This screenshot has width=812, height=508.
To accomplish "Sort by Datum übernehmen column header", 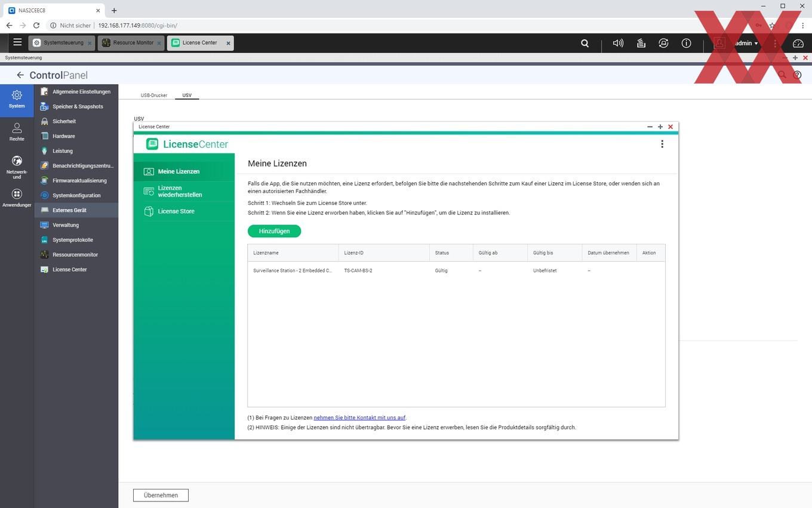I will coord(609,253).
